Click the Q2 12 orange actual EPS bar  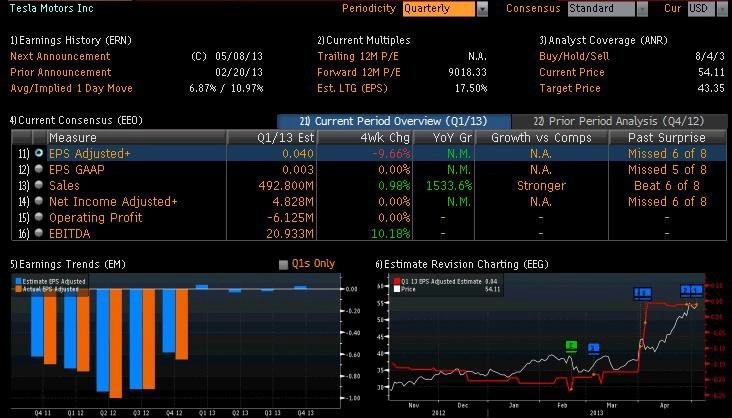[116, 343]
